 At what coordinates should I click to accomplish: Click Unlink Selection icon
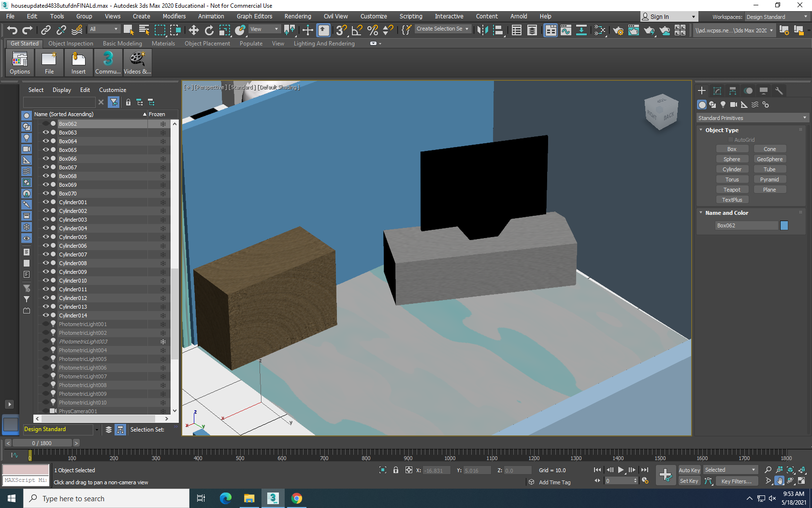pyautogui.click(x=61, y=30)
